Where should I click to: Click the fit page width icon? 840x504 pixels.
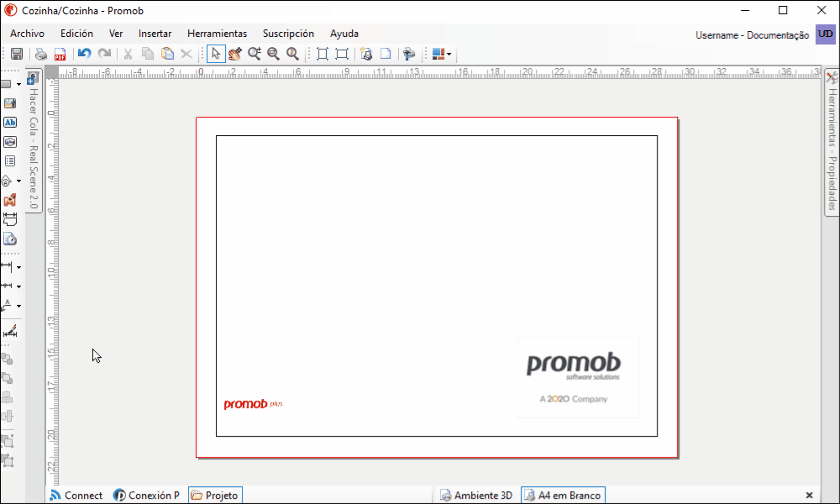point(342,54)
